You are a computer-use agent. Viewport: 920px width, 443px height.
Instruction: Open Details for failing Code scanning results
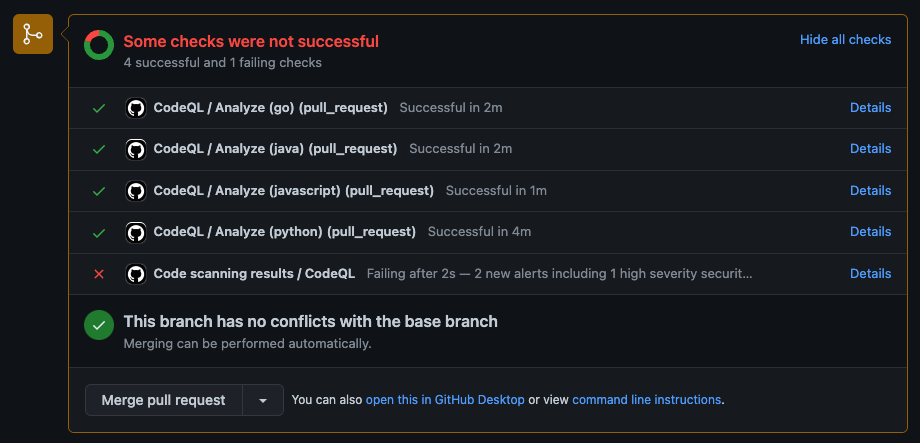click(870, 274)
